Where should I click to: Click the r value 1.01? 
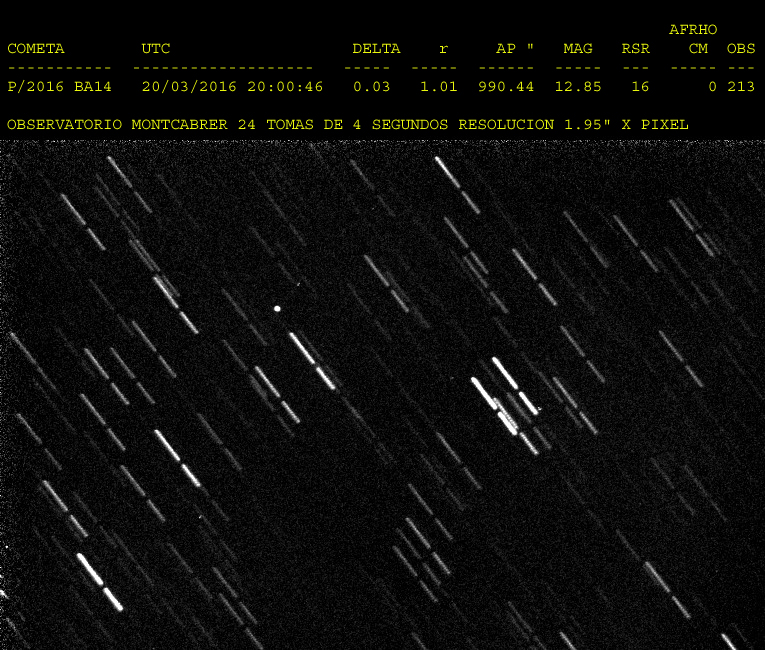[439, 87]
